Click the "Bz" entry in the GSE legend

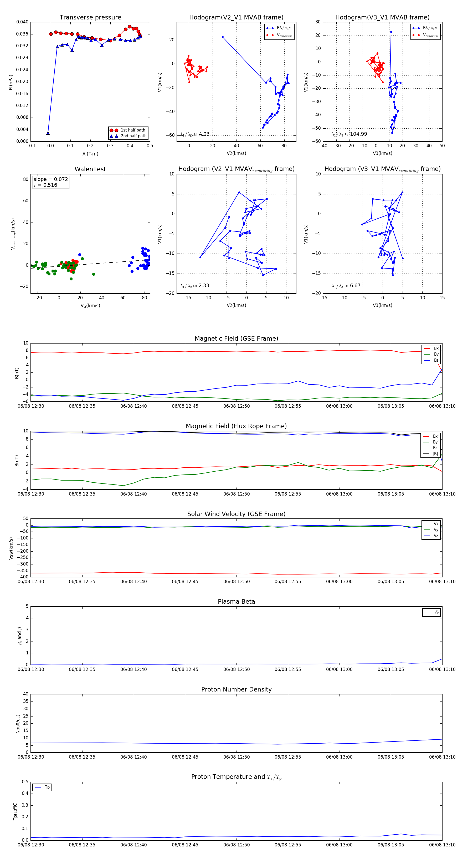click(431, 361)
